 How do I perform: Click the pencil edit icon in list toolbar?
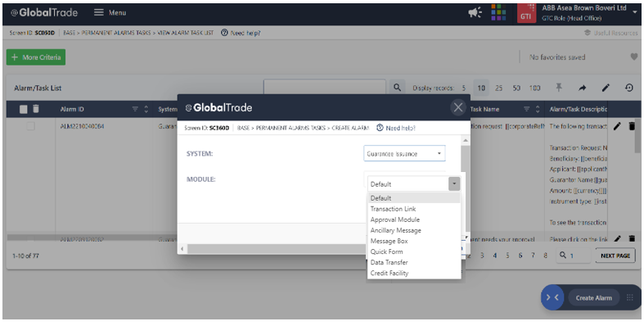tap(606, 88)
